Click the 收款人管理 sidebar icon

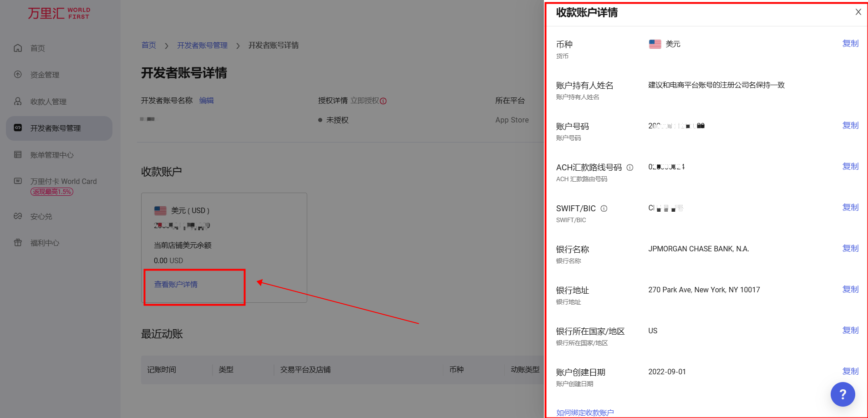coord(18,101)
